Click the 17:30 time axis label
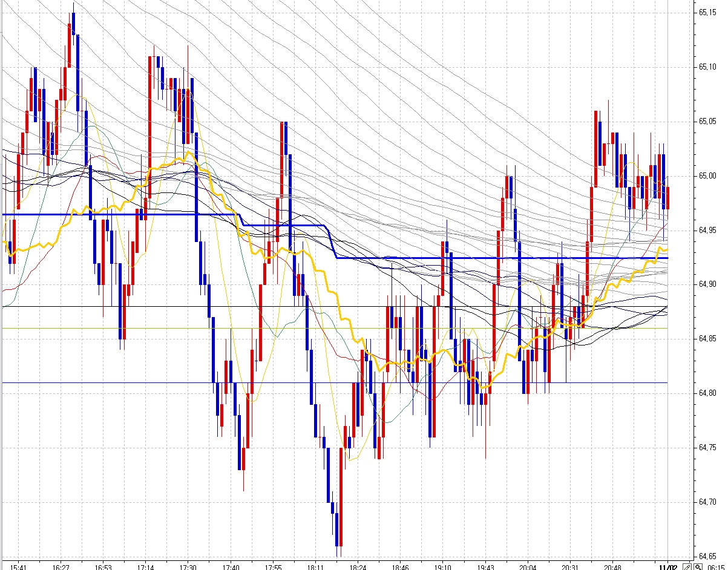The width and height of the screenshot is (728, 570). [x=188, y=567]
